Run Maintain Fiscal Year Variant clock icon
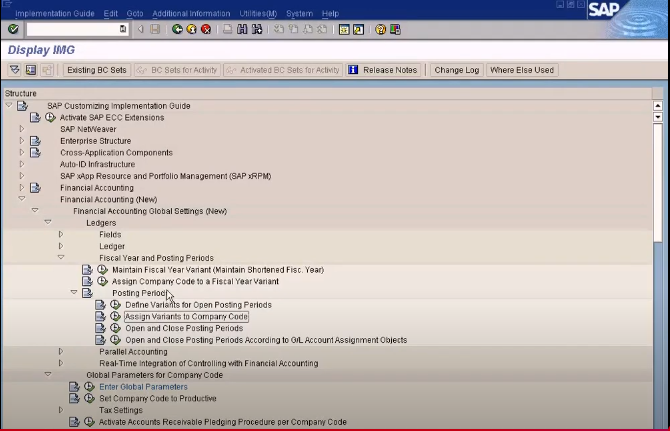 coord(102,270)
